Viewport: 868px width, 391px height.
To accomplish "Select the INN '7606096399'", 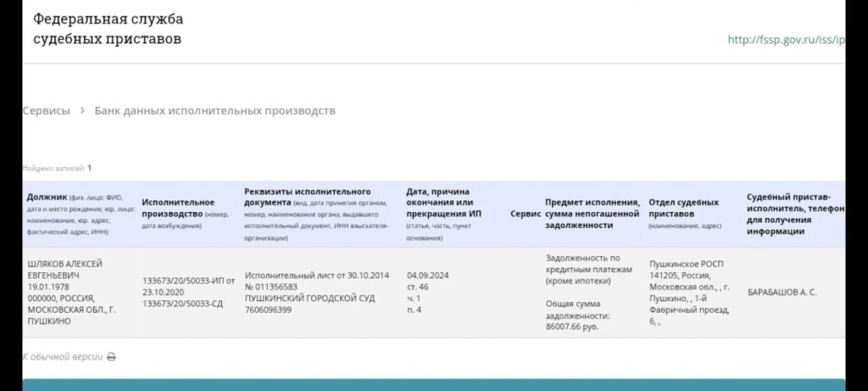I will (269, 310).
